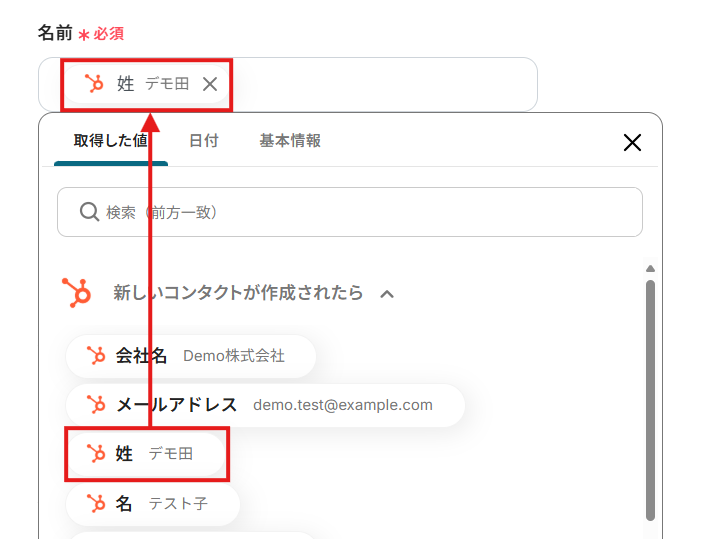Select the メールアドレス demo.test@example.com value
This screenshot has width=705, height=539.
[x=265, y=405]
